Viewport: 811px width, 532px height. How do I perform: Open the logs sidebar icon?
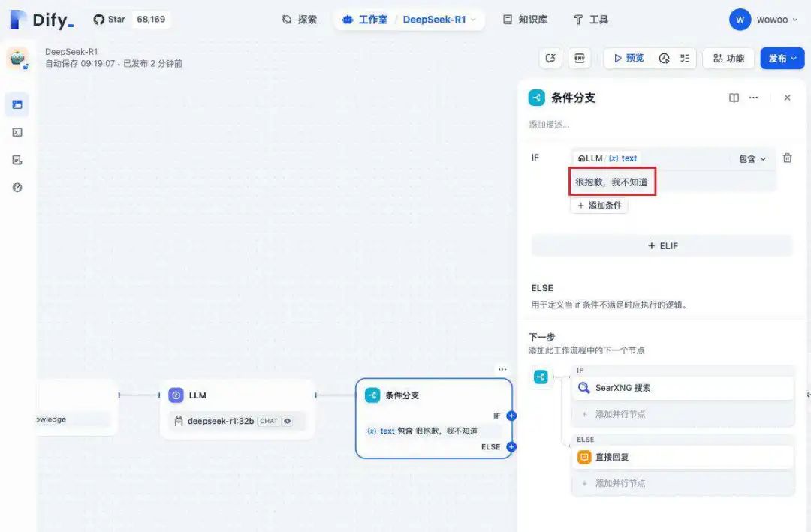tap(17, 160)
